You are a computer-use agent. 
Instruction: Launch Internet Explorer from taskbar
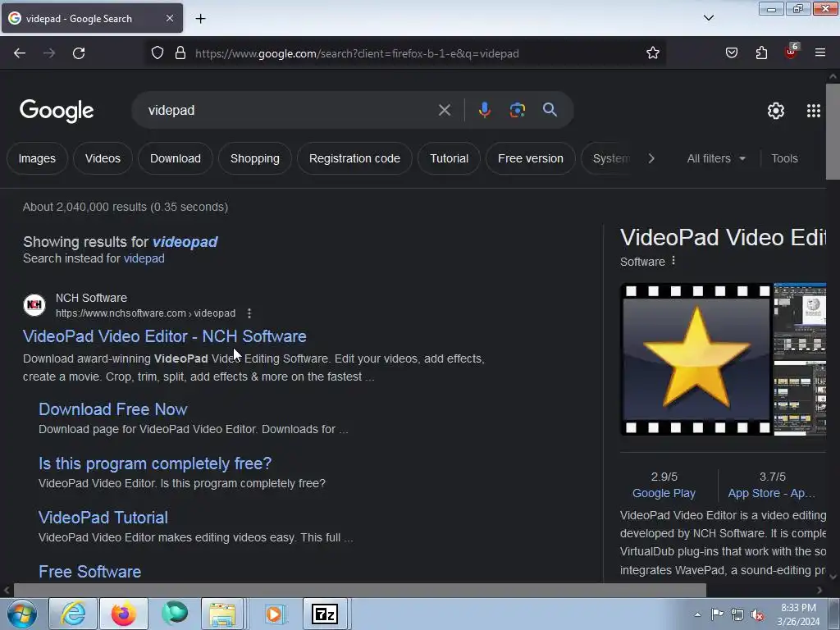coord(73,614)
